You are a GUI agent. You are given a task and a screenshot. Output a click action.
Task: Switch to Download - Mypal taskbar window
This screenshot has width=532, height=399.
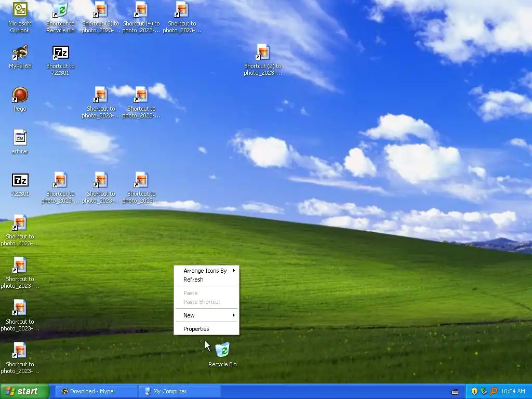[x=96, y=391]
